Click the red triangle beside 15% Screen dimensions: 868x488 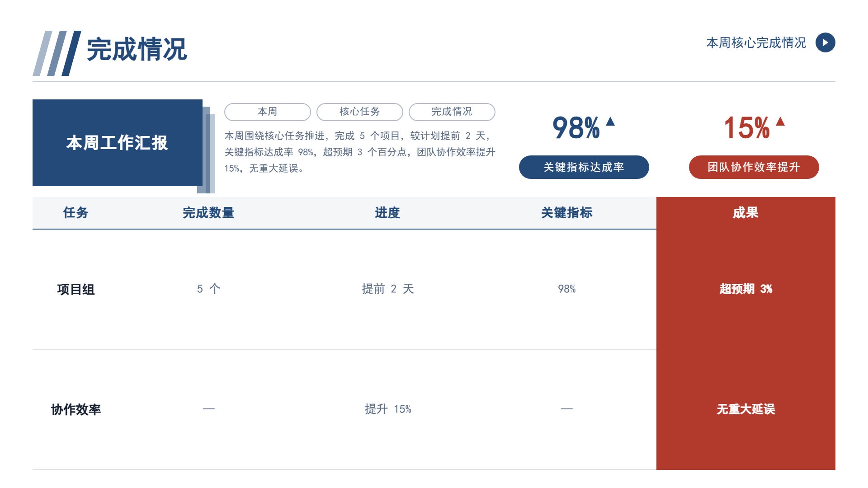780,121
